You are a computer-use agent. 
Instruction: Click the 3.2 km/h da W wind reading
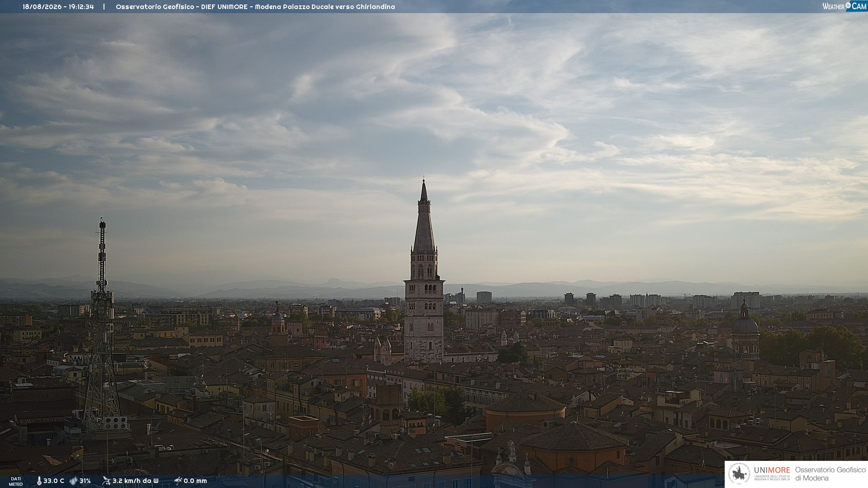point(136,481)
